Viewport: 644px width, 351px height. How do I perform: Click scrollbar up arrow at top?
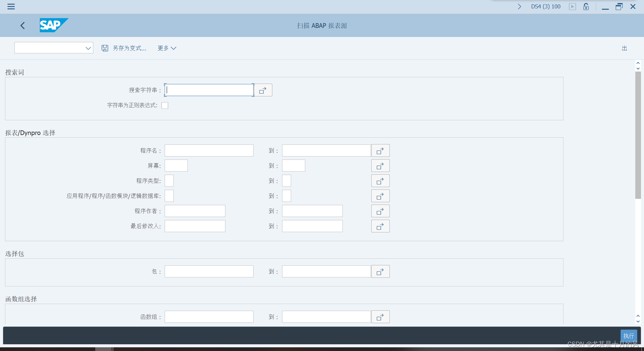pyautogui.click(x=638, y=63)
